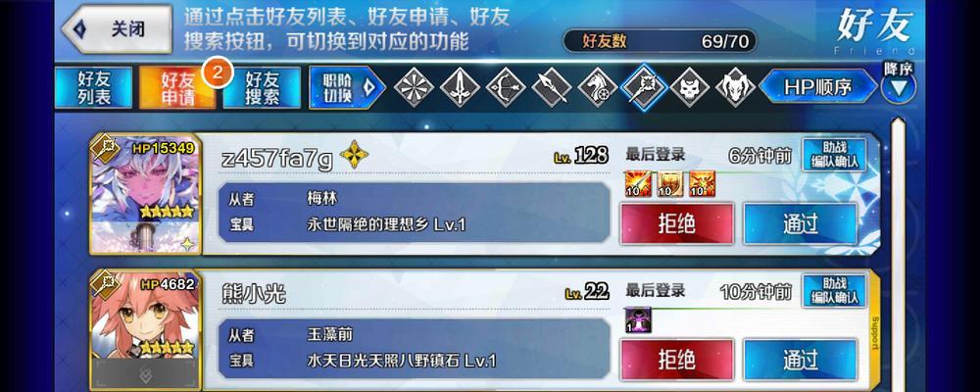Filter by Assassin class skull icon
Screen dimensions: 980x392
click(x=689, y=87)
